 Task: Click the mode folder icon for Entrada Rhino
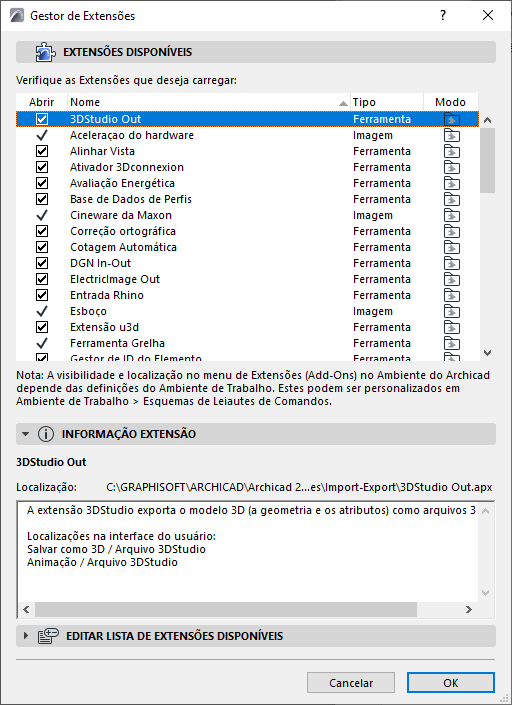(x=452, y=295)
